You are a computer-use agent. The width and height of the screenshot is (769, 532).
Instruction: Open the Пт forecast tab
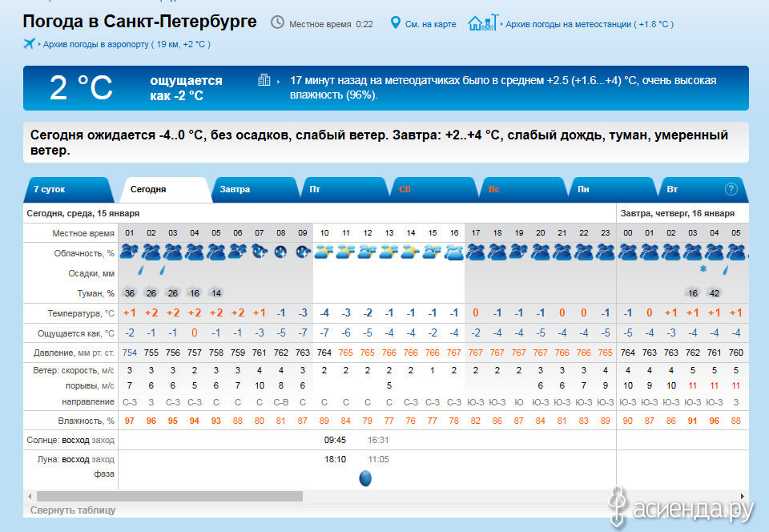(344, 189)
